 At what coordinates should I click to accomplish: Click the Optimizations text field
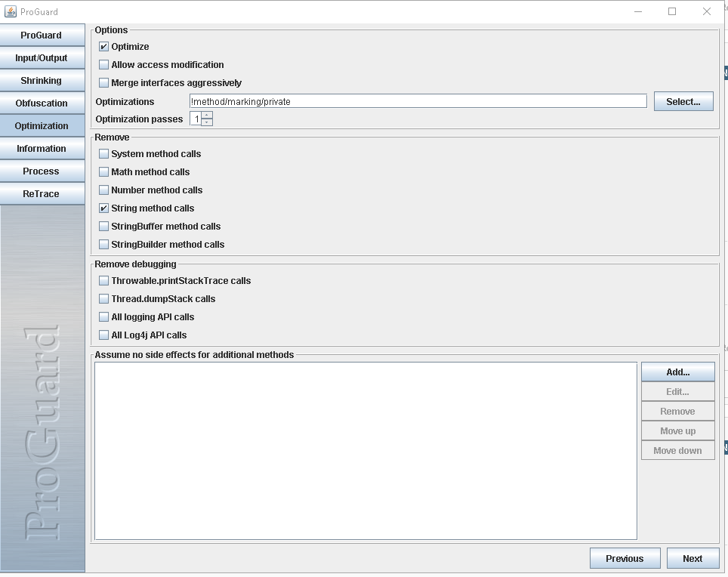tap(418, 101)
